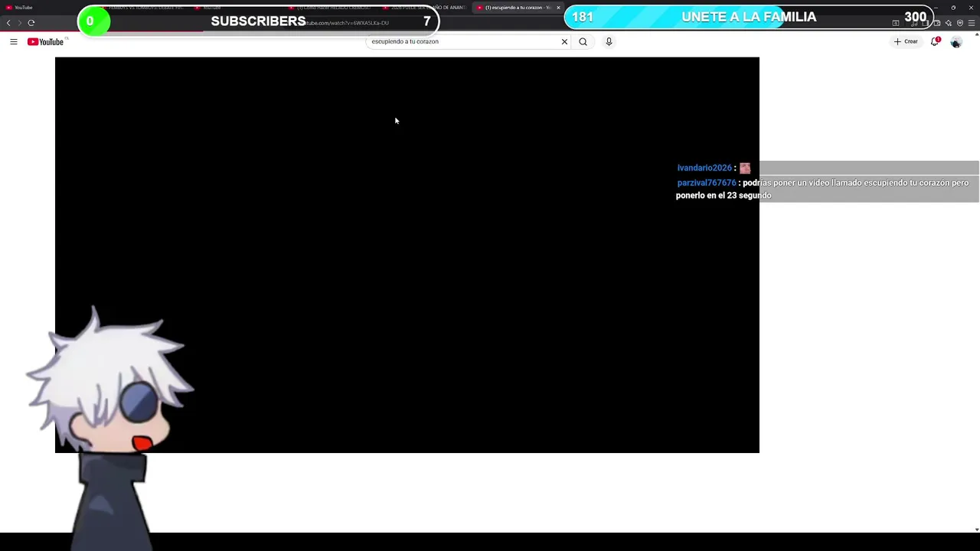Click username parzival767676 in chat overlay
The height and width of the screenshot is (551, 980).
coord(707,184)
